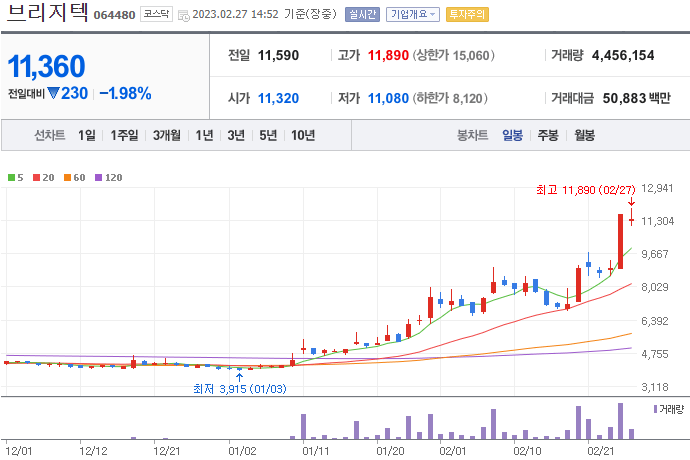
Task: Open the 기업개요 dropdown
Action: 413,15
